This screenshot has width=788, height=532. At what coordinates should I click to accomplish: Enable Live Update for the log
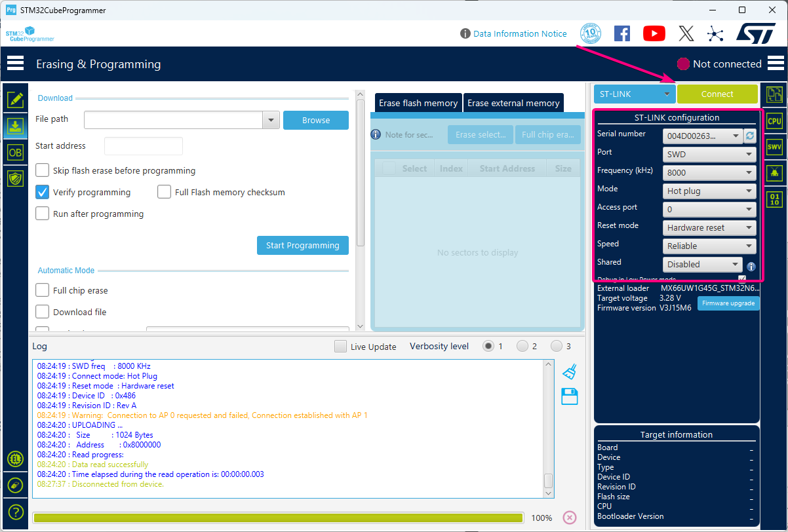coord(340,346)
